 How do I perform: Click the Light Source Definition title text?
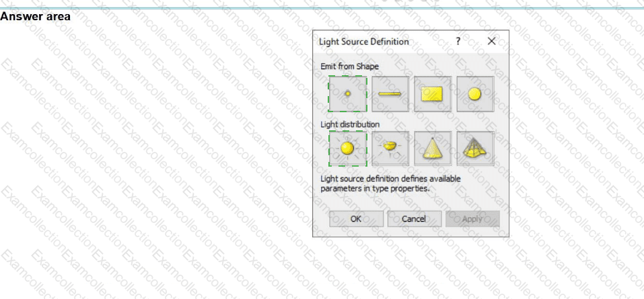click(363, 42)
